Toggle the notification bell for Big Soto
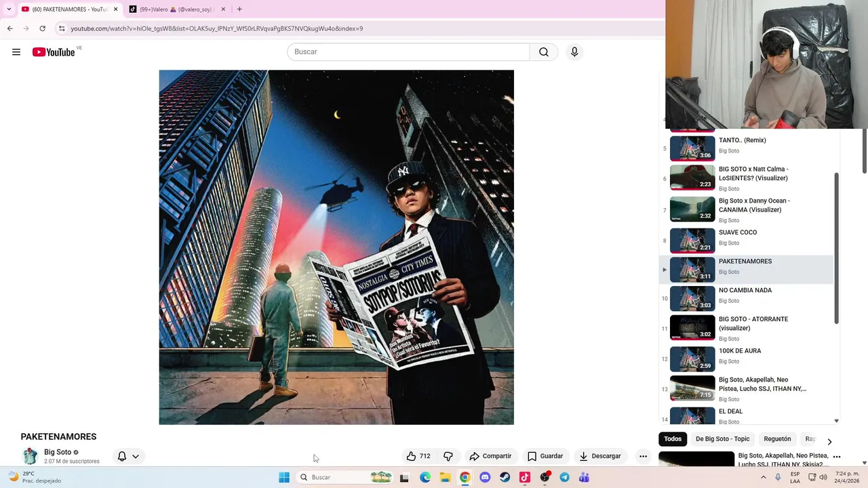Viewport: 868px width, 488px height. point(122,456)
